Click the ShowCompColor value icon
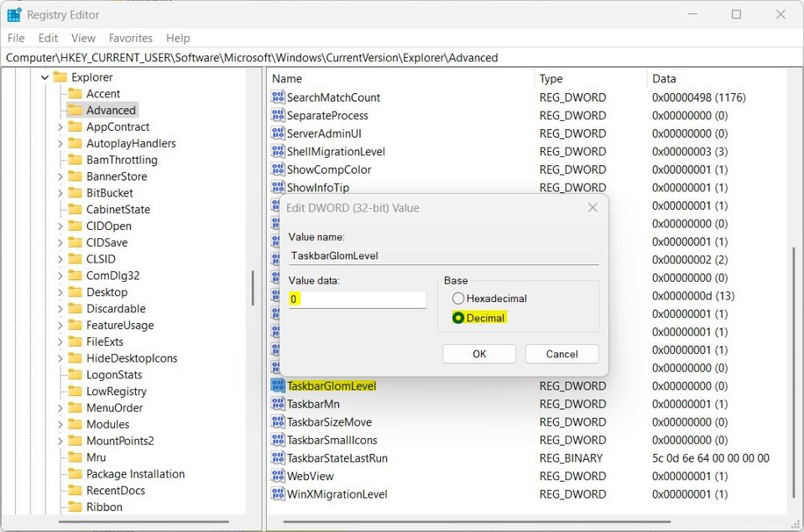 278,170
